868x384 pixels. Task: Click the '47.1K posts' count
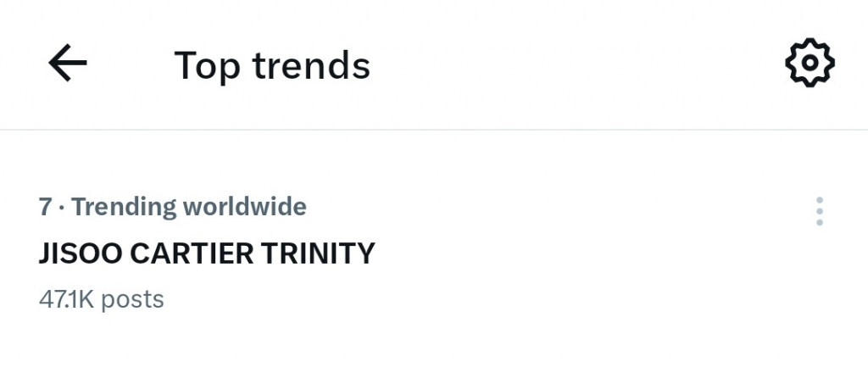(x=102, y=299)
